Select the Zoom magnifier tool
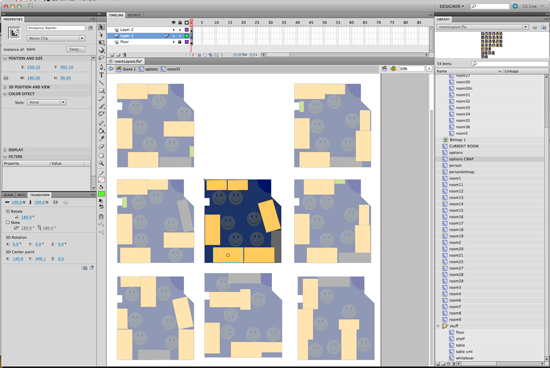 (101, 163)
